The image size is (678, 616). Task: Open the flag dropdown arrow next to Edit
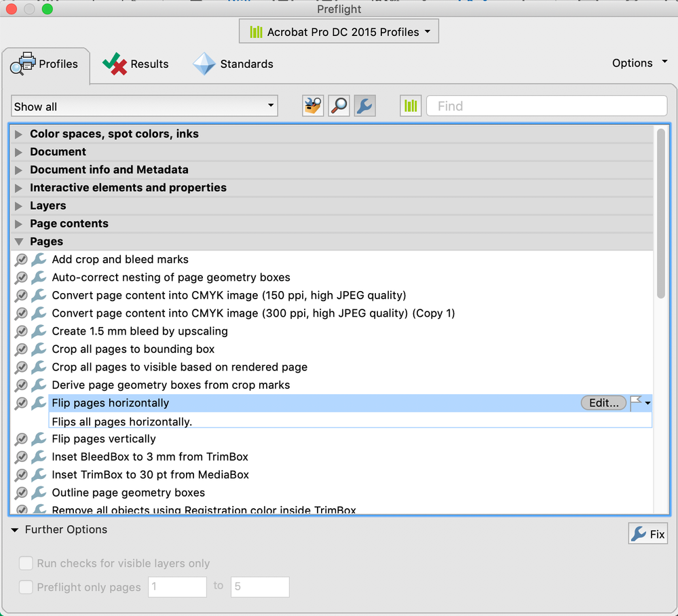coord(647,403)
